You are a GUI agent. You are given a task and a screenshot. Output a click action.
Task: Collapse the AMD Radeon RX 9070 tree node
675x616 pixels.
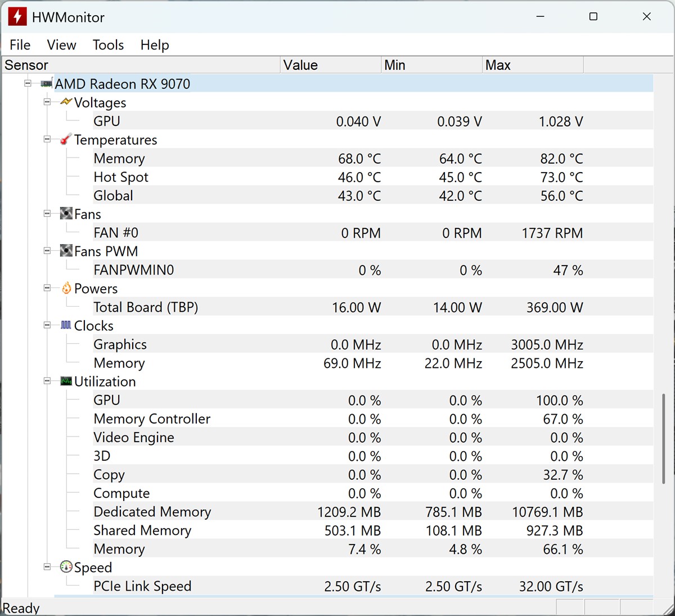[28, 83]
